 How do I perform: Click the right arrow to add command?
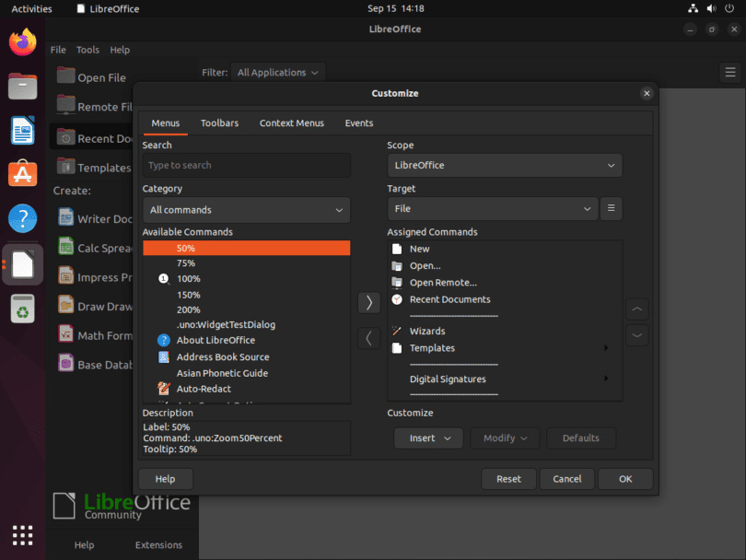coord(368,303)
